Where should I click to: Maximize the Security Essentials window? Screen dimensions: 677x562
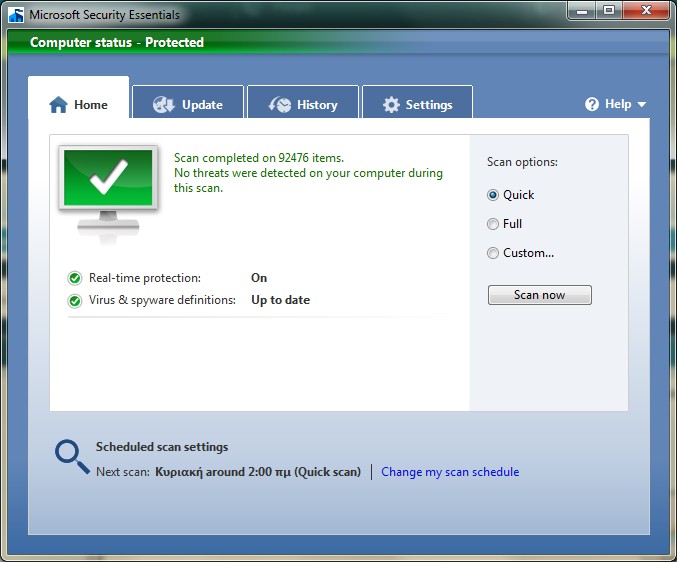[609, 10]
